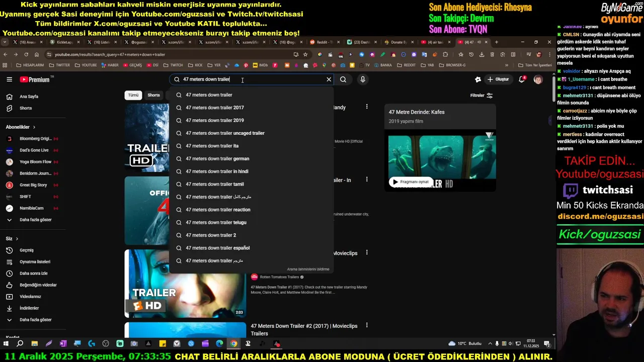
Task: Pick the "47 meters down trailer reaction" suggestion
Action: 252,210
